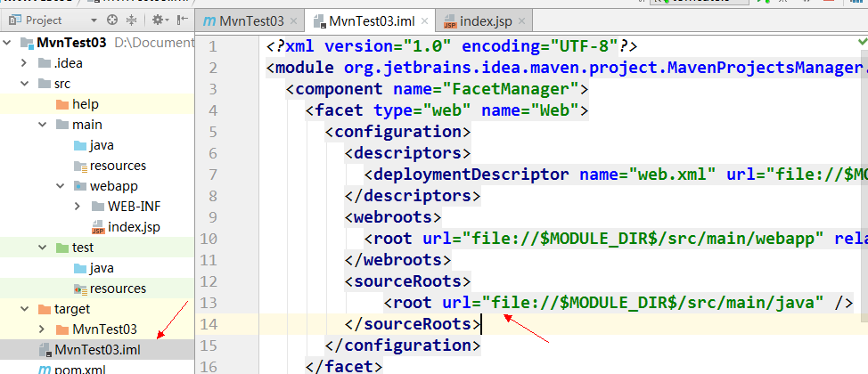Open the Project view dropdown
Image resolution: width=868 pixels, height=374 pixels.
coord(94,20)
